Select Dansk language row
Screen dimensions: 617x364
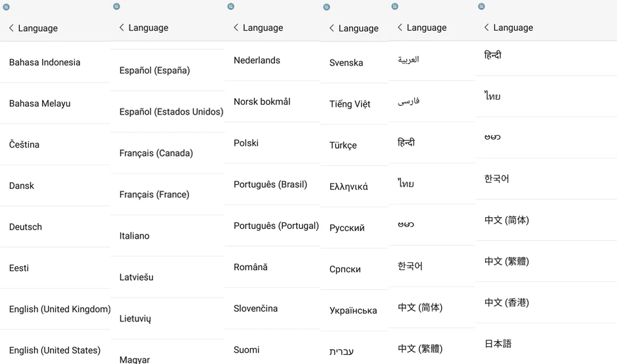(x=55, y=186)
